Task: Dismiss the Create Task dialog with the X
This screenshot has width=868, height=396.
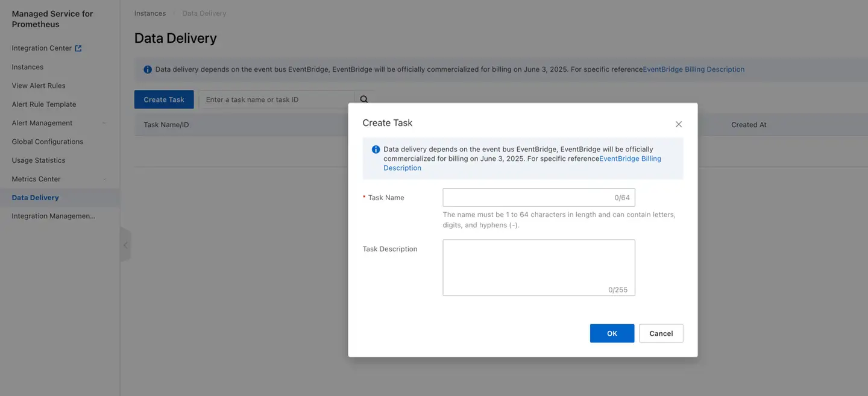Action: (678, 124)
